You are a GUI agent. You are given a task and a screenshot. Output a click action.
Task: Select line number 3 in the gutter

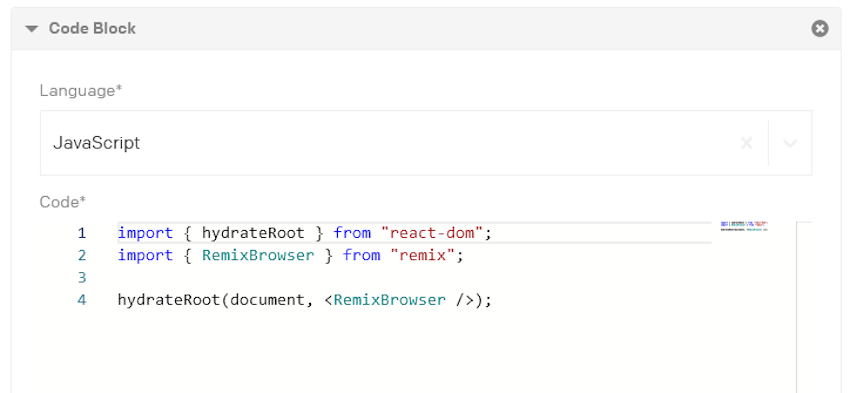click(x=81, y=278)
